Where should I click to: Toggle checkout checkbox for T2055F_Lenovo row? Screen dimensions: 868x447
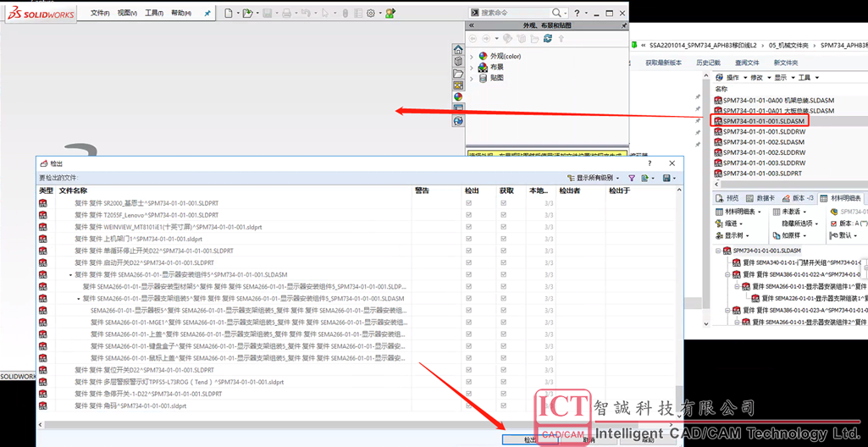click(469, 215)
